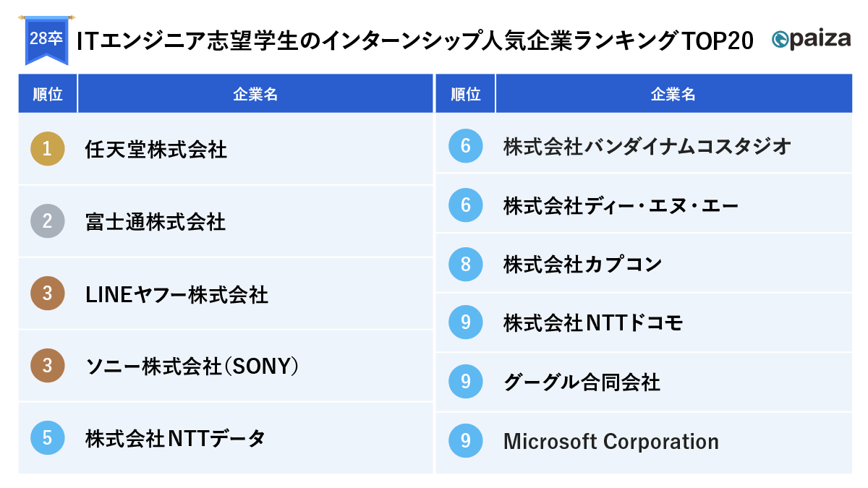
Task: Click the bronze medal beside LINEヤフー株式会社
Action: [x=47, y=294]
